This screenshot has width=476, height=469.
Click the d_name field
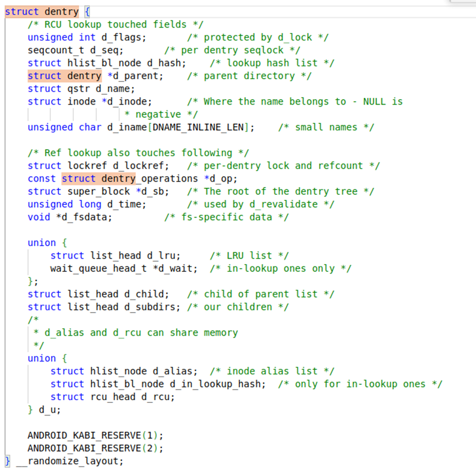113,89
